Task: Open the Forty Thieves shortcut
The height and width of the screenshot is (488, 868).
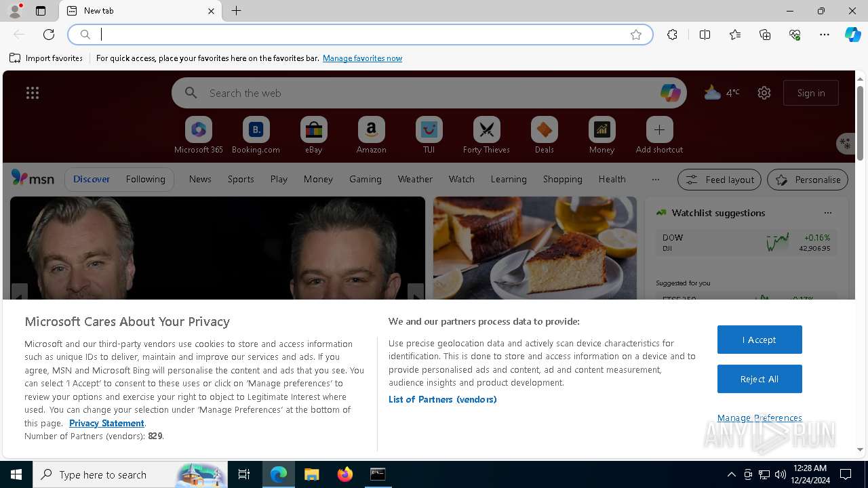Action: 486,136
